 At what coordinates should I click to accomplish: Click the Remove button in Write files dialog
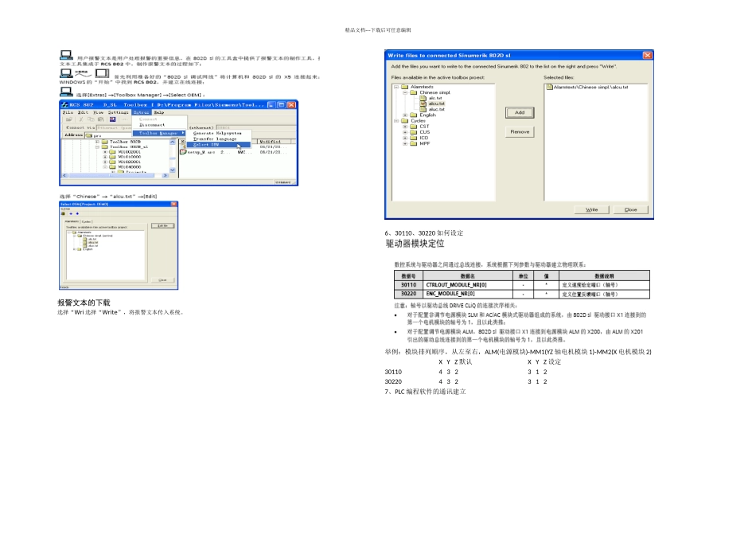point(520,131)
